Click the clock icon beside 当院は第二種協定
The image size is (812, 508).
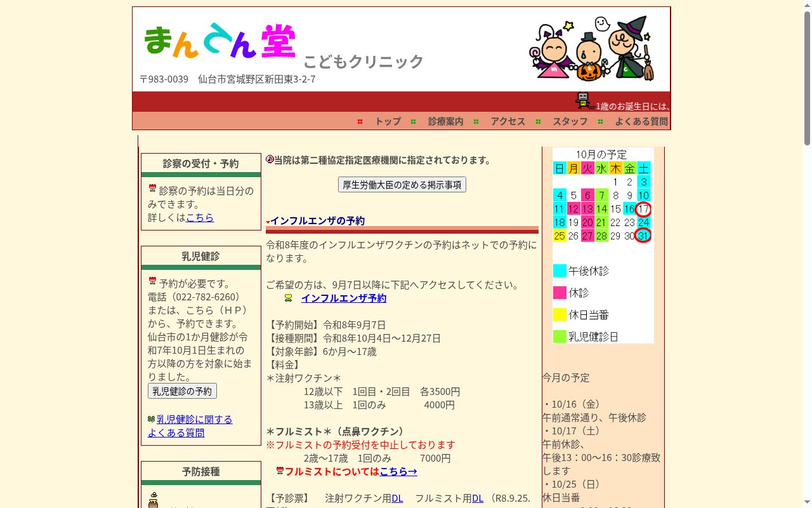pyautogui.click(x=270, y=159)
